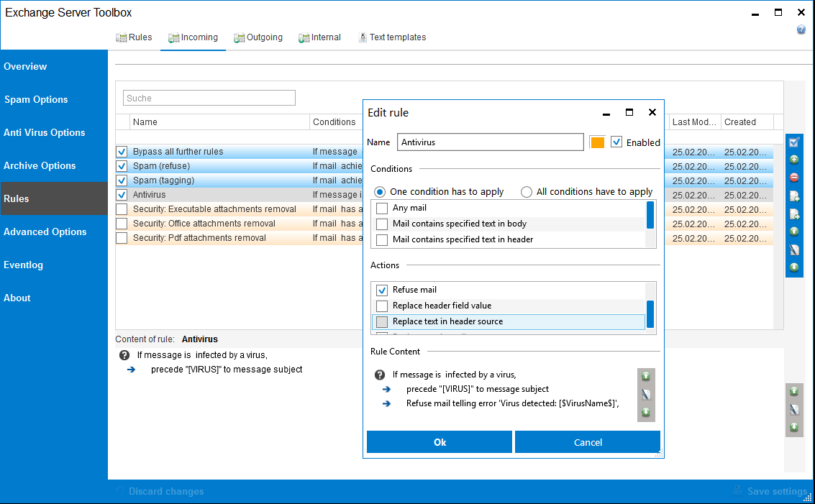Click the pen edit icon in the rule list toolbar
Screen dimensions: 815x504
794,250
